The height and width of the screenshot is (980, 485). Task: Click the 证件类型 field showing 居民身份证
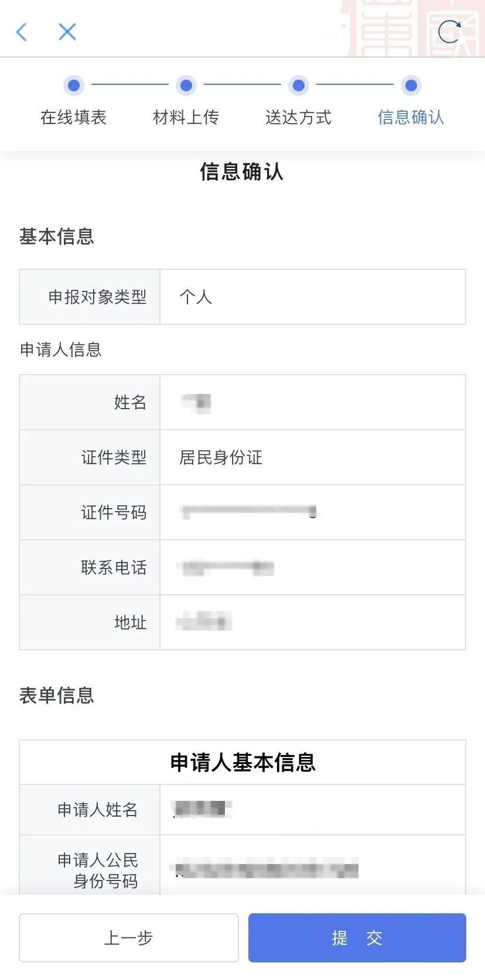point(220,458)
